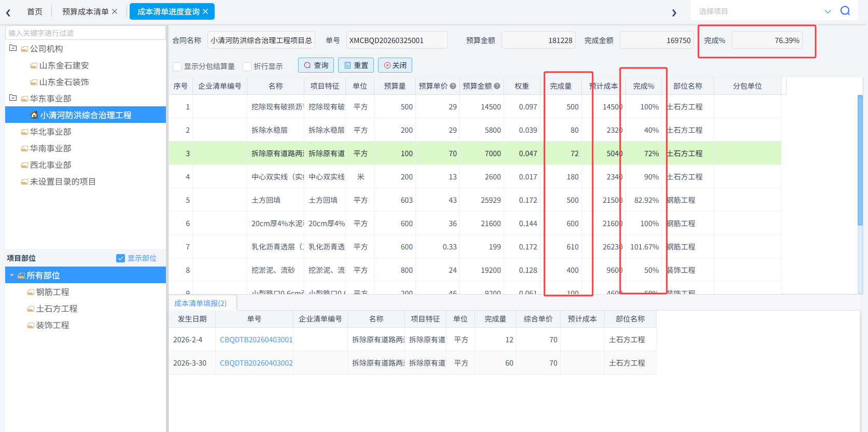Click the folder icon of 土石方工程

(31, 309)
